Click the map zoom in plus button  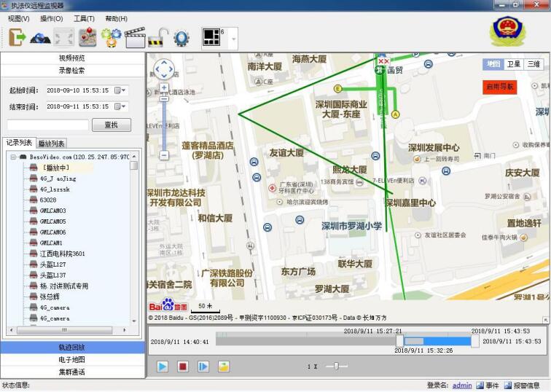[164, 87]
